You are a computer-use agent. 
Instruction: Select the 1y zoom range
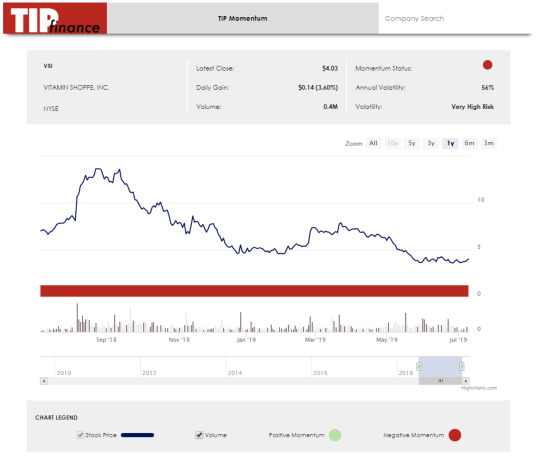click(450, 143)
